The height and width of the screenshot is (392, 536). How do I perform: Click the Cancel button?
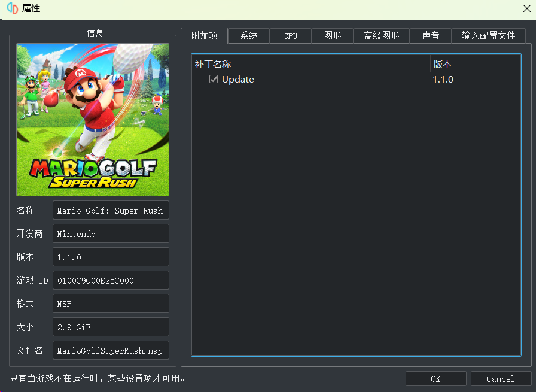click(x=500, y=379)
